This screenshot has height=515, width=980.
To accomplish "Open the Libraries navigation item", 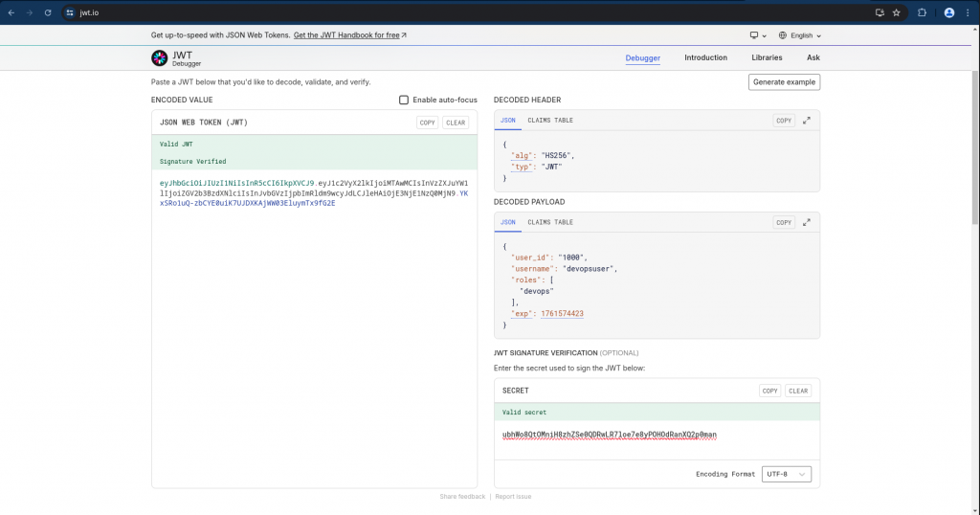I will [767, 57].
